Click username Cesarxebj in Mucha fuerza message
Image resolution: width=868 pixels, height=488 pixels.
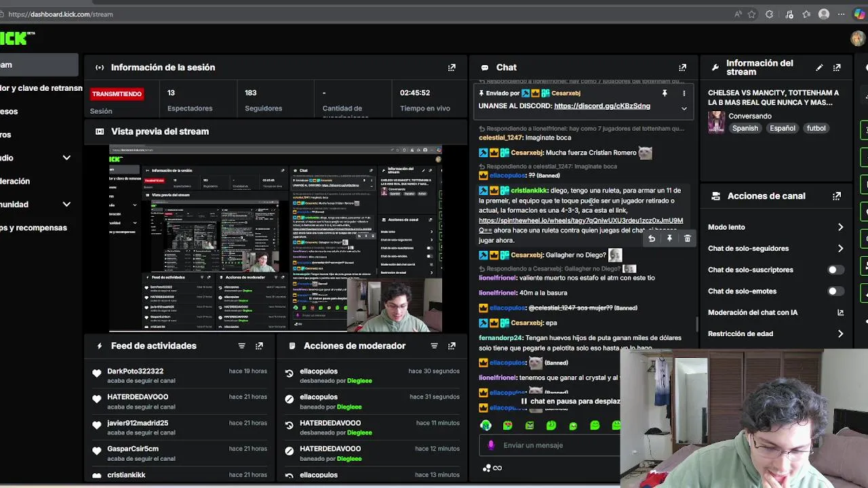(526, 153)
